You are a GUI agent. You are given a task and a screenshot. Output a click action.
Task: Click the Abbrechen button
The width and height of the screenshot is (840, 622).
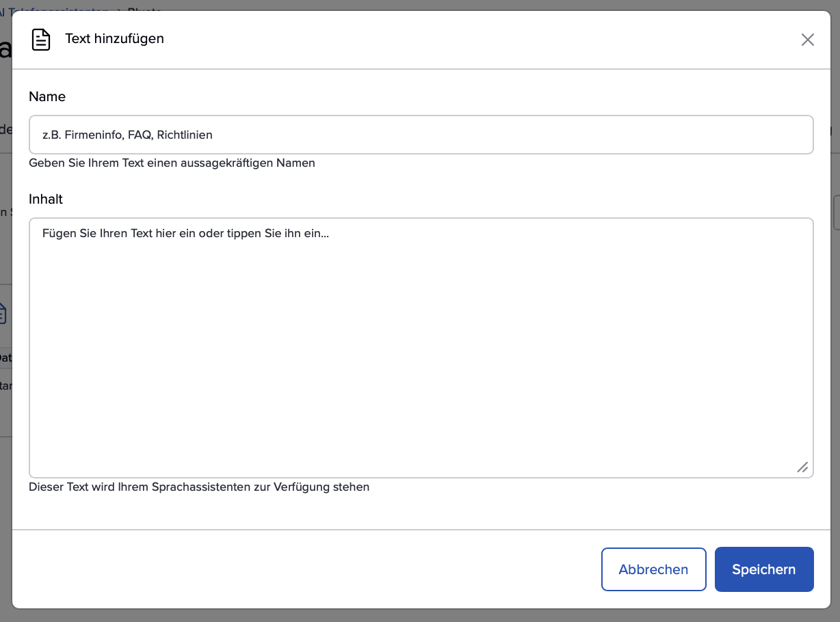click(653, 569)
